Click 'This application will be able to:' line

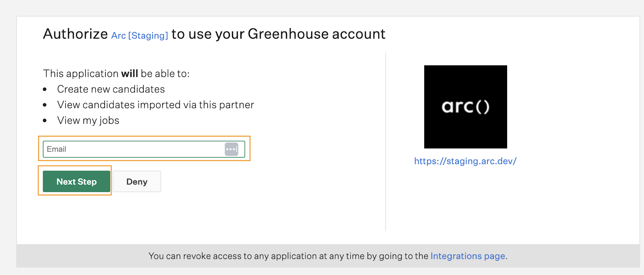click(x=116, y=74)
